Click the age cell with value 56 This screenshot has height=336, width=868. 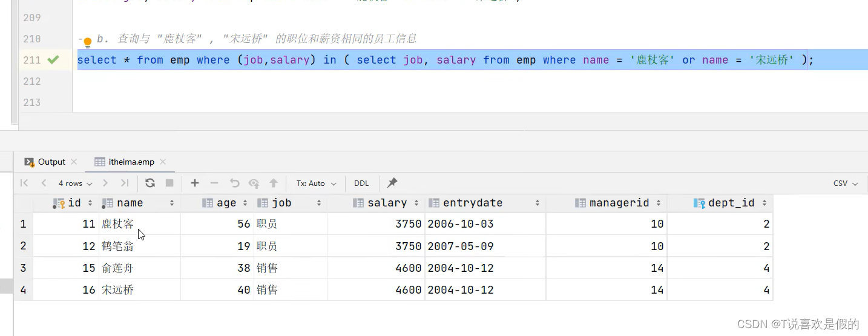click(x=217, y=224)
